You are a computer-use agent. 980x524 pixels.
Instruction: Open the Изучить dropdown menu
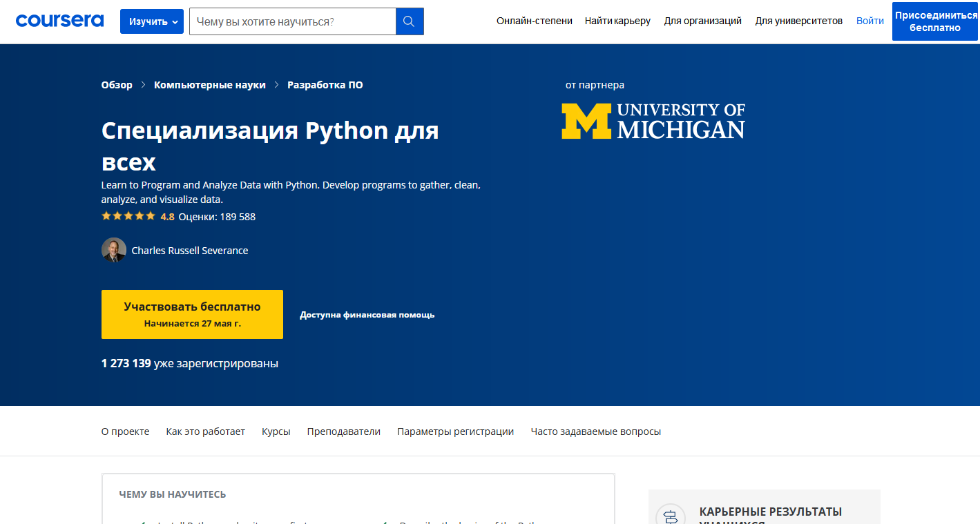151,21
